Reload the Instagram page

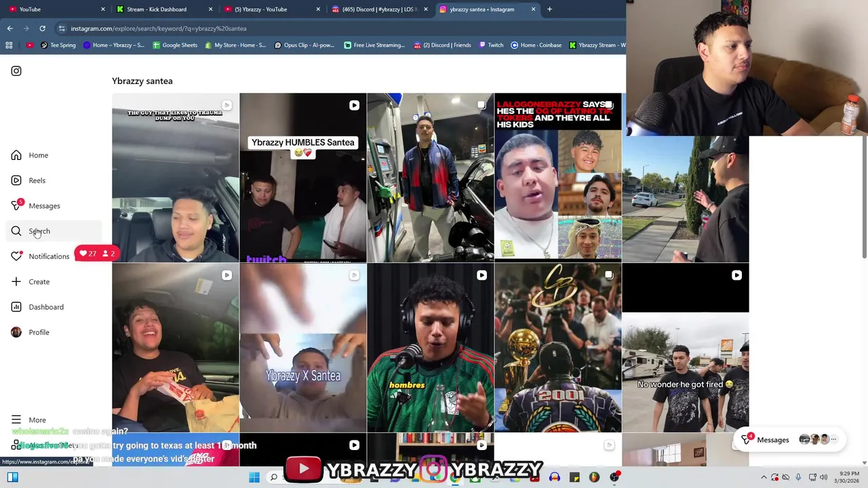[42, 28]
